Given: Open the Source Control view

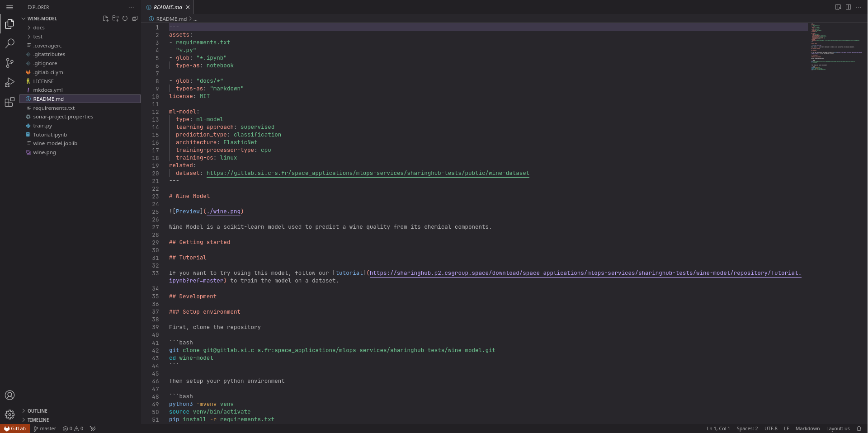Looking at the screenshot, I should tap(9, 63).
